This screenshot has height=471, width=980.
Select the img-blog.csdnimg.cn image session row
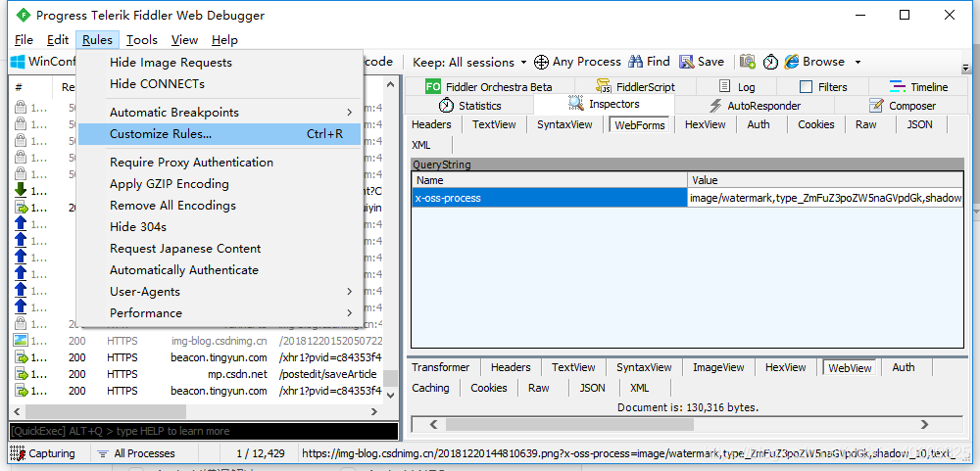[199, 341]
